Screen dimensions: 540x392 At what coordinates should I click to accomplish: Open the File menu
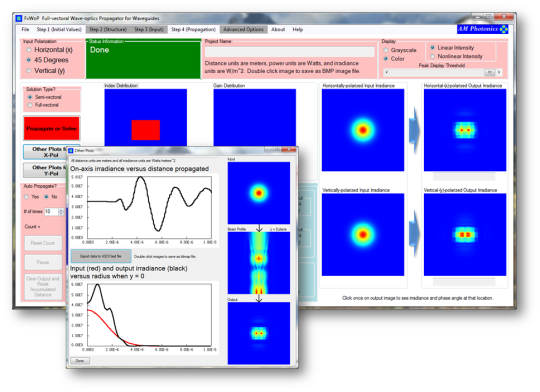tap(25, 30)
